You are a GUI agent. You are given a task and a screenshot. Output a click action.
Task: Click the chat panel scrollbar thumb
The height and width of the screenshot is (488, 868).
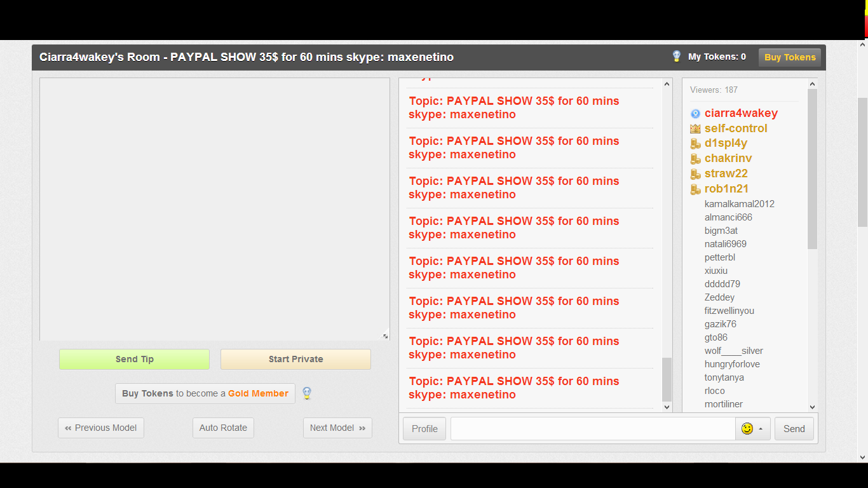(667, 379)
